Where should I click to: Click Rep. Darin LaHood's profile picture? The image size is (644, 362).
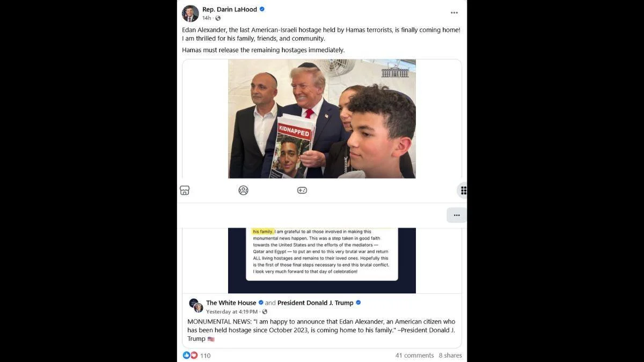191,13
